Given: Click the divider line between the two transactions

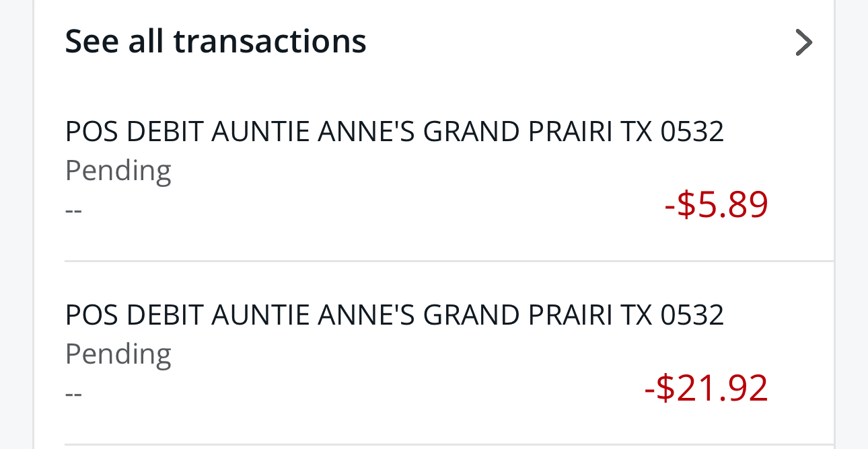Looking at the screenshot, I should coord(449,260).
